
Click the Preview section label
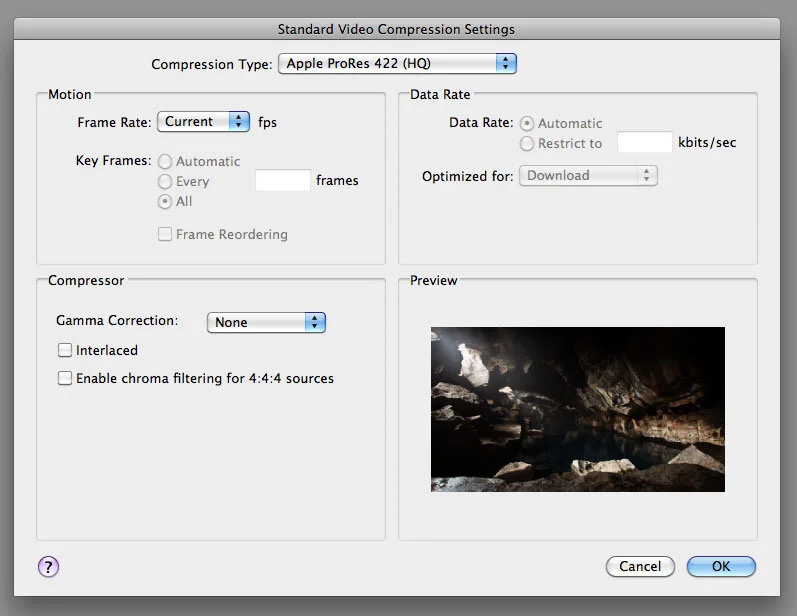tap(434, 281)
